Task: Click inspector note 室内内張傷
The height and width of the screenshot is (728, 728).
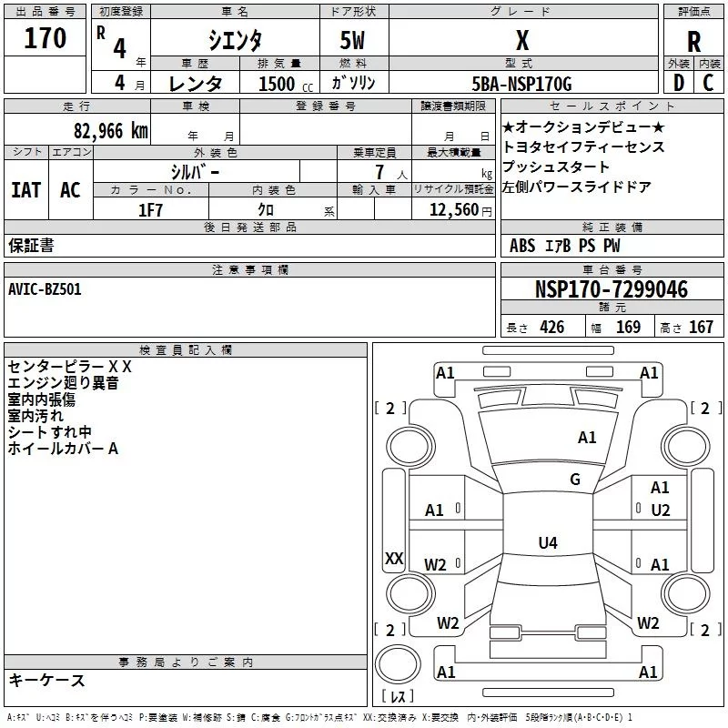Action: coord(41,399)
